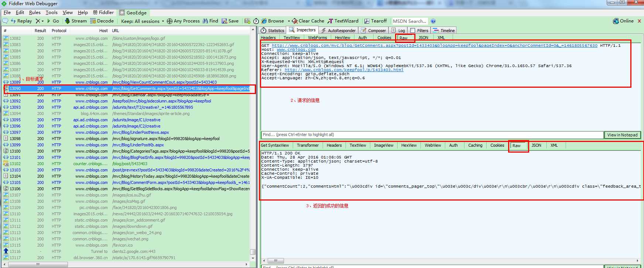
Task: Select request Raw inspector tab
Action: (404, 38)
